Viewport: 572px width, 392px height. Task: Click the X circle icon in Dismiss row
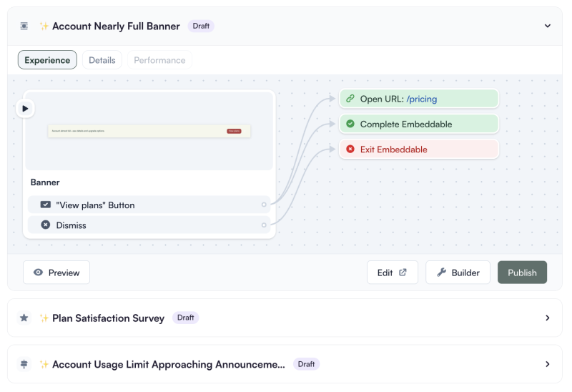click(x=46, y=225)
